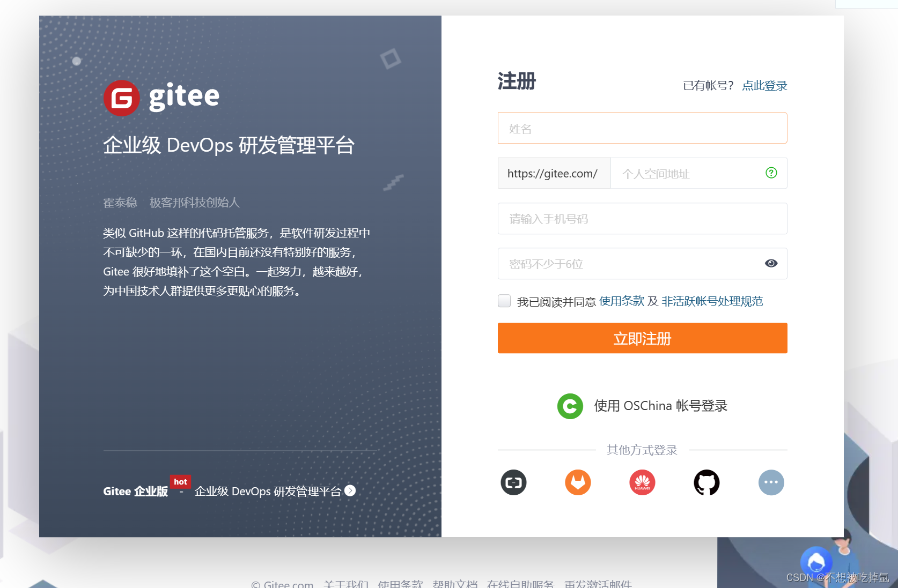The height and width of the screenshot is (588, 898).
Task: Focus the 姓名 name input field
Action: pyautogui.click(x=642, y=128)
